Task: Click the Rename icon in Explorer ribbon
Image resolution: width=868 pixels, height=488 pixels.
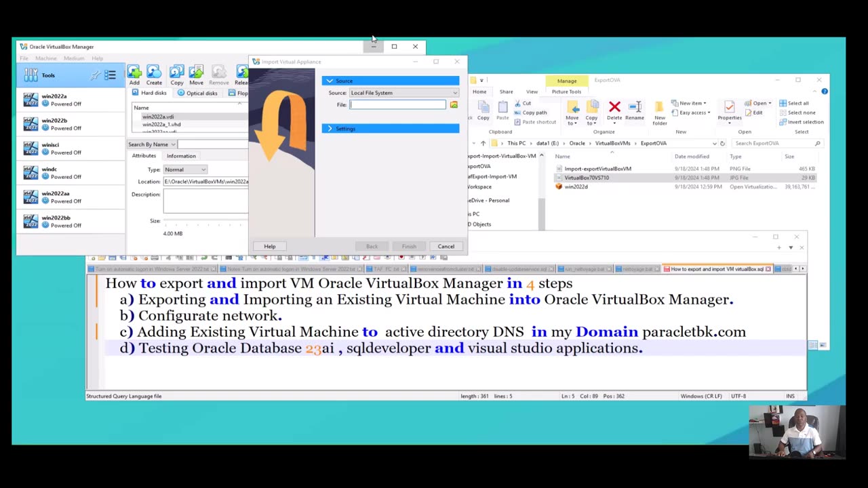Action: (634, 107)
